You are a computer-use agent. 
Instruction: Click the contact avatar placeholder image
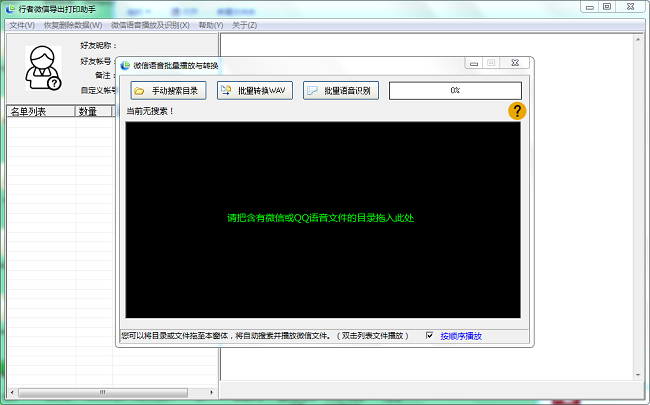(x=43, y=68)
